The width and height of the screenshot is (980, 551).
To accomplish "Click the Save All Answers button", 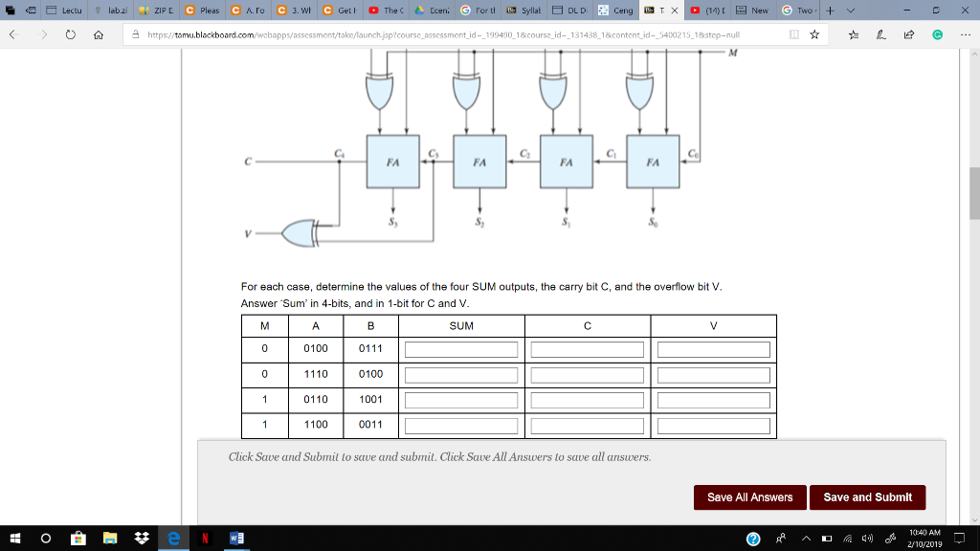I will coord(749,497).
